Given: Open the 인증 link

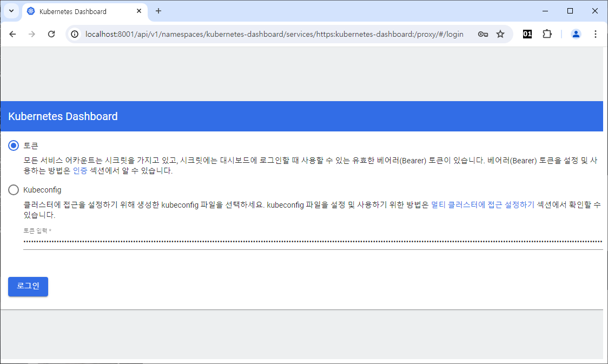Looking at the screenshot, I should (80, 170).
